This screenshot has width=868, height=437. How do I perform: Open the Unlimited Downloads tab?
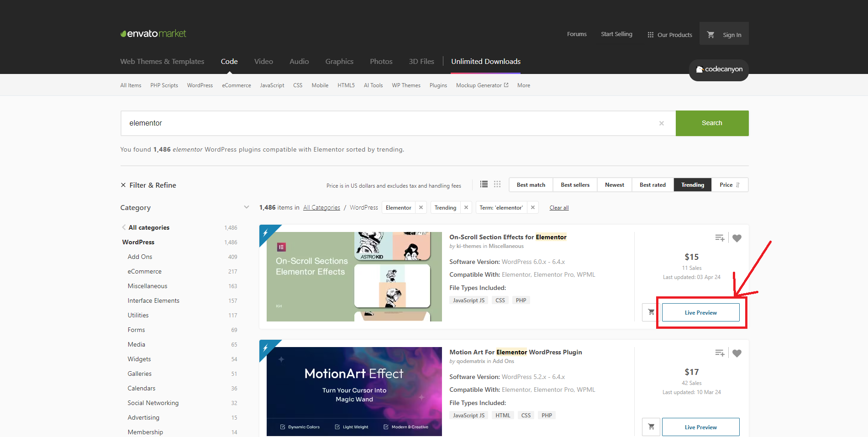[x=486, y=62]
